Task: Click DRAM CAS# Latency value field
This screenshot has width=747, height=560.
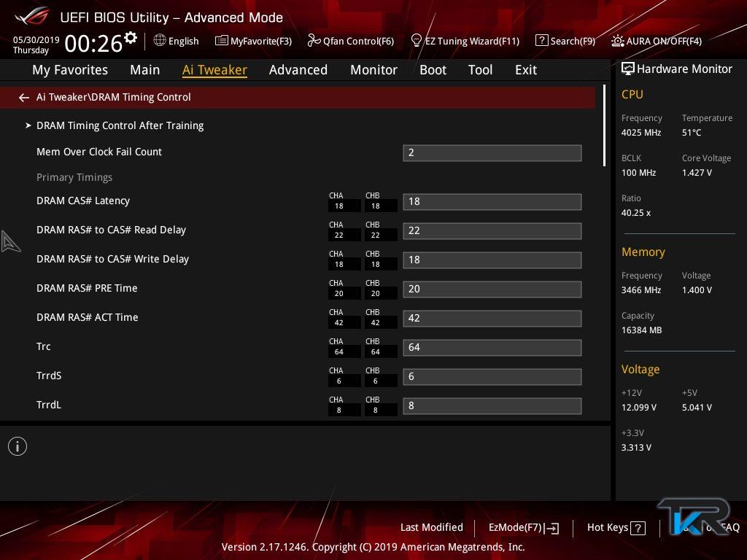Action: pos(492,201)
